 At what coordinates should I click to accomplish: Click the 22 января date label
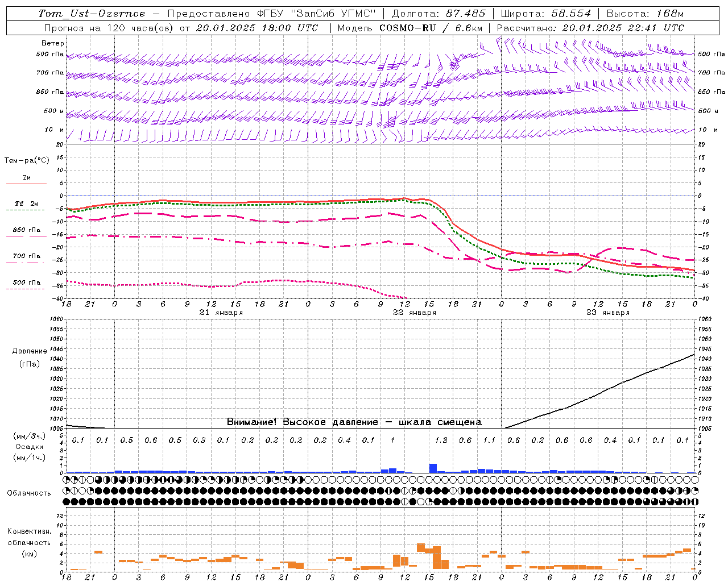pyautogui.click(x=415, y=313)
